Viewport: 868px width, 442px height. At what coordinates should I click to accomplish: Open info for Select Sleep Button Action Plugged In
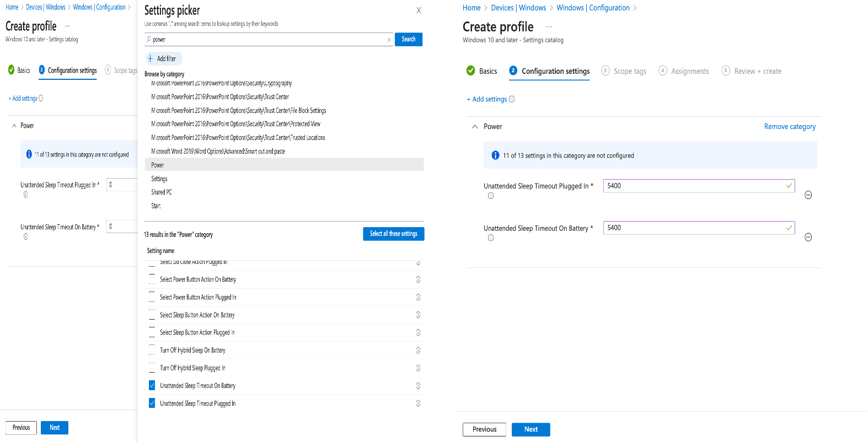[x=418, y=332]
